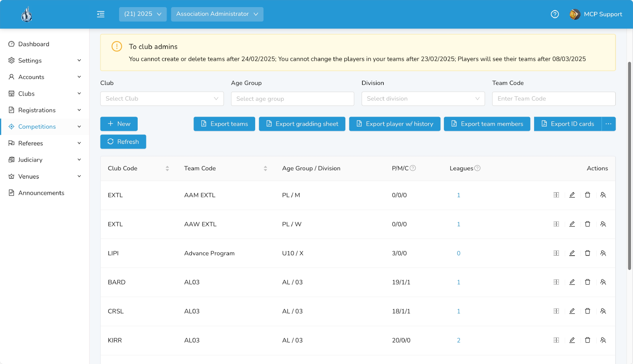Click the Leagues help tooltip icon
The width and height of the screenshot is (633, 364).
point(478,168)
